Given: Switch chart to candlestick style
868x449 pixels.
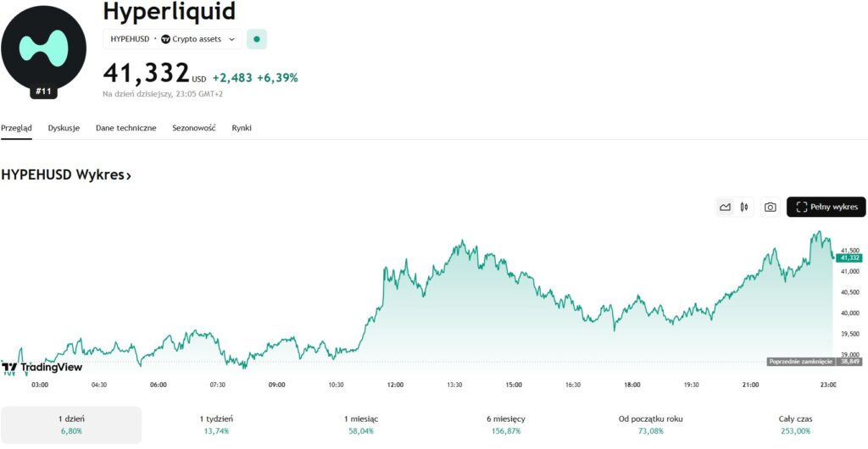Looking at the screenshot, I should 744,207.
